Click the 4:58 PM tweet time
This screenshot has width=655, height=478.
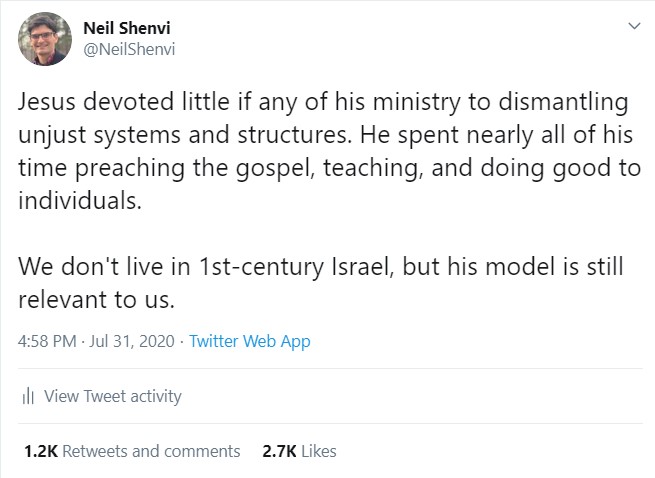tap(47, 341)
